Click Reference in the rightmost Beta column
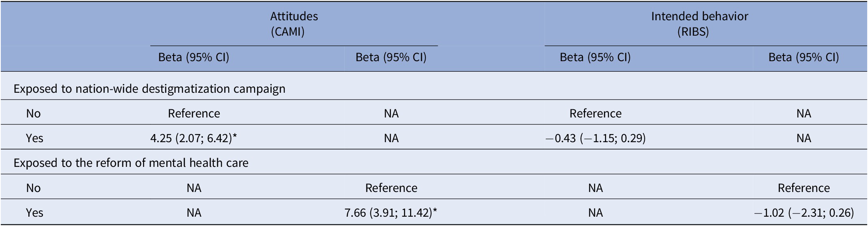 [804, 188]
